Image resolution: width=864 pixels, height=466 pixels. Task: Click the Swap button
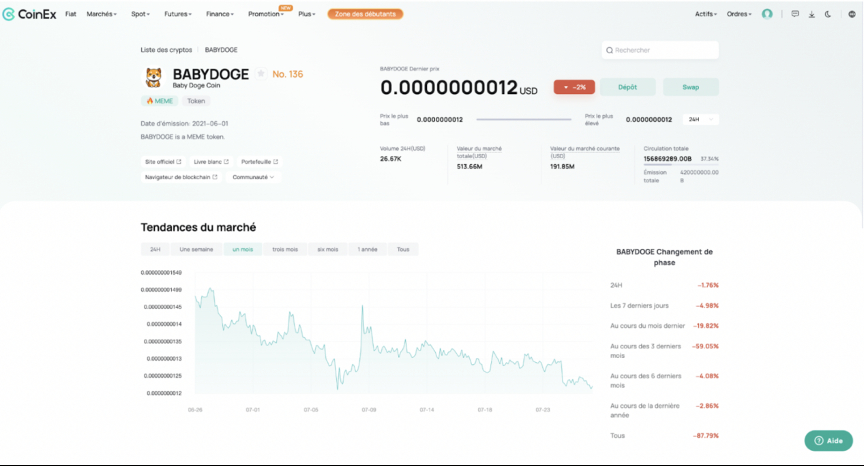pos(690,87)
